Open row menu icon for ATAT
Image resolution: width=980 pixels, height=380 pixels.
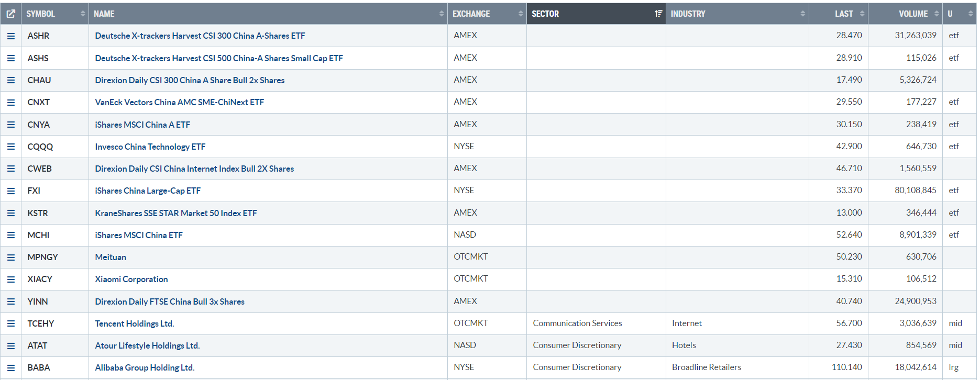[10, 346]
